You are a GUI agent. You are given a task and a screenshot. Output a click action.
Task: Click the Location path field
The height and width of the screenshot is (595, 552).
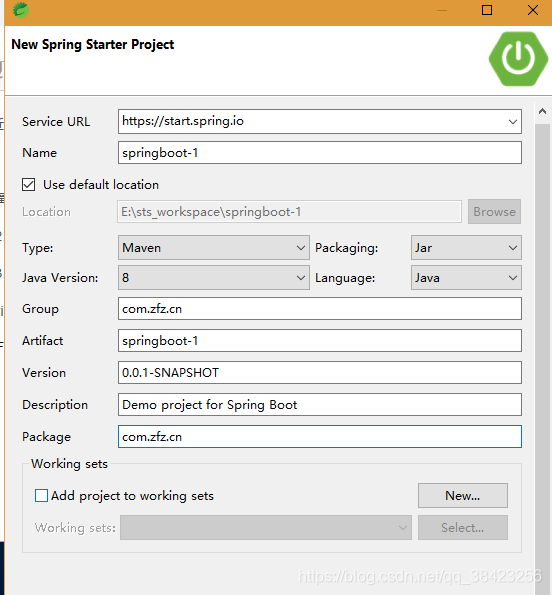tap(289, 212)
